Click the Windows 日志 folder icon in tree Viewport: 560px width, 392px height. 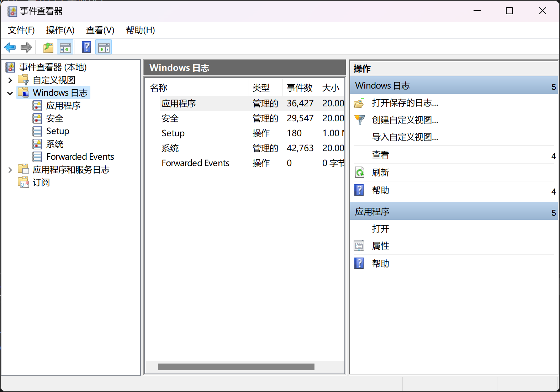23,92
